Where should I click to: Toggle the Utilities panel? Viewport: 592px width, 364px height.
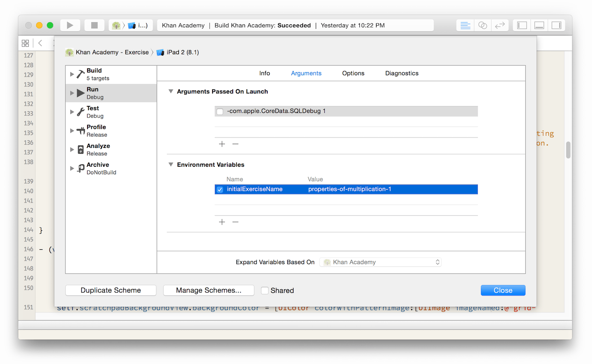click(x=557, y=25)
